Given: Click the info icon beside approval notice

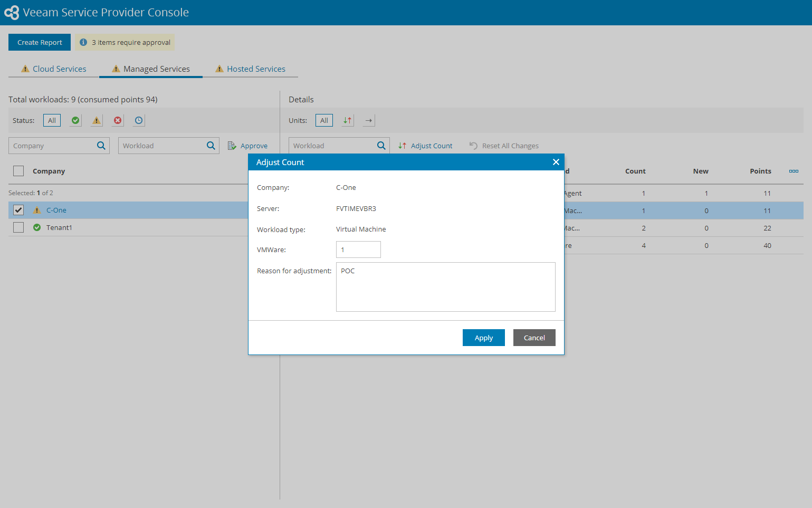Looking at the screenshot, I should click(x=83, y=42).
